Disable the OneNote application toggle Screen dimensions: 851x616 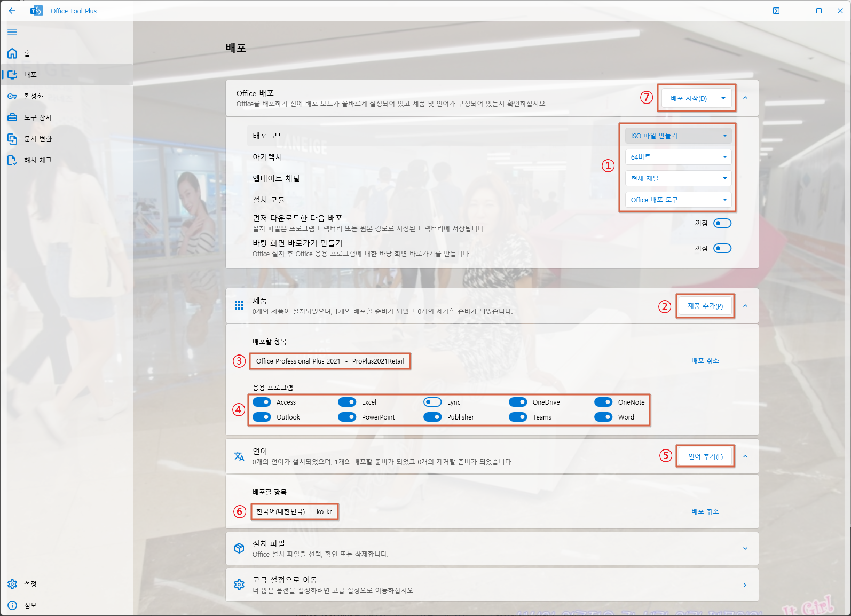(603, 402)
